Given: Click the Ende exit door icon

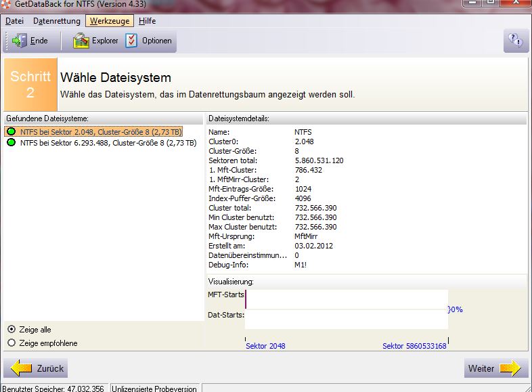Looking at the screenshot, I should point(20,41).
